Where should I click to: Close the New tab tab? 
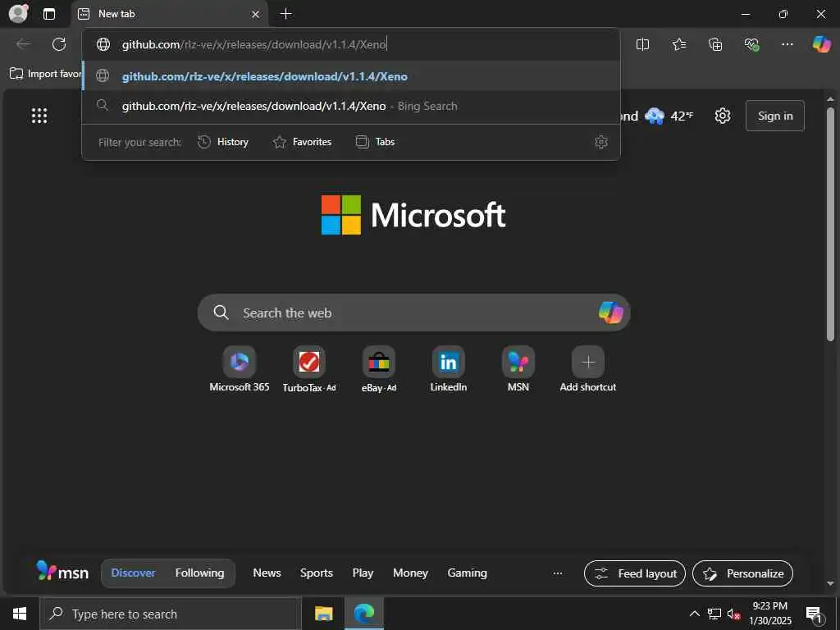[x=256, y=14]
